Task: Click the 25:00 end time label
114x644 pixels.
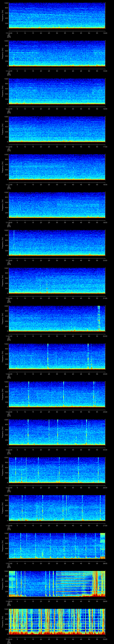Action: point(105,450)
